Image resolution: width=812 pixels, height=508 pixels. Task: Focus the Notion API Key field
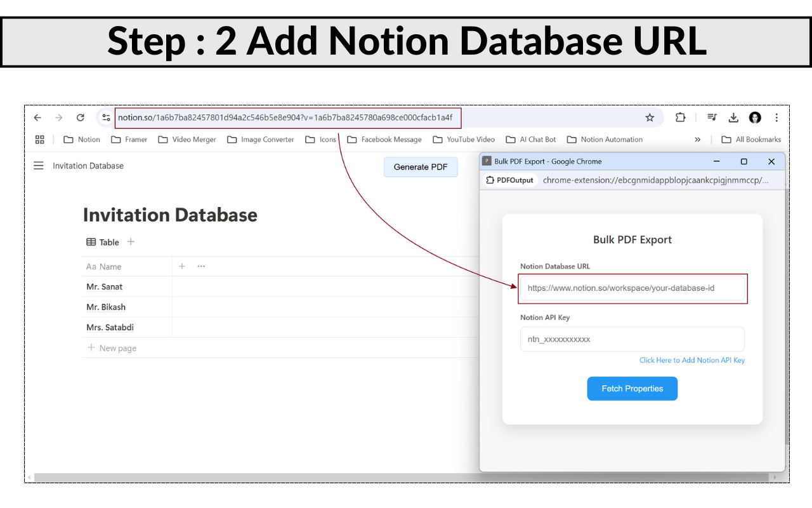(632, 339)
